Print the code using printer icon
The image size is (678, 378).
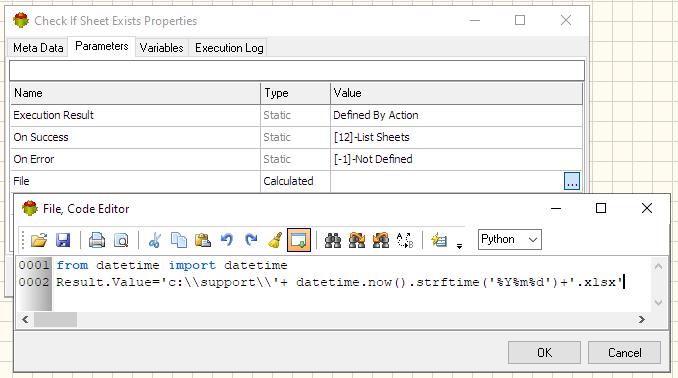(96, 240)
